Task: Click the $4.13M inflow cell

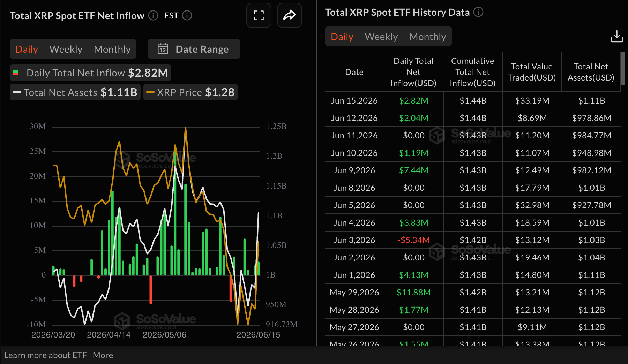Action: [414, 275]
